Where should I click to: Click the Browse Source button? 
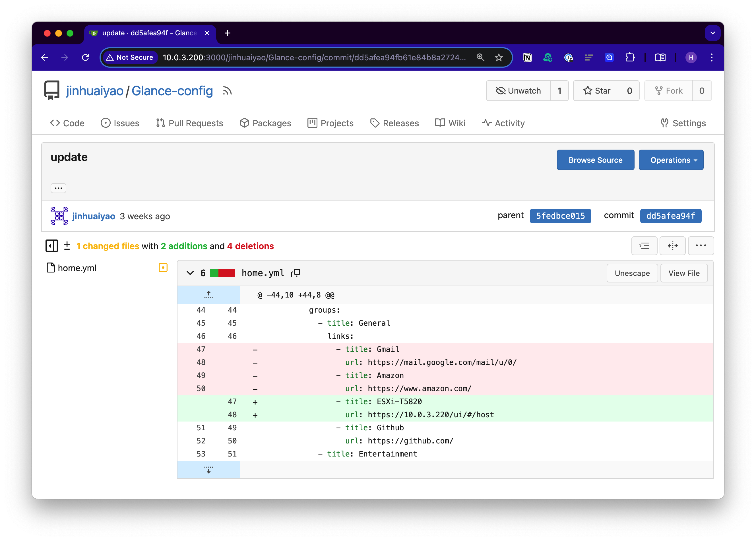click(595, 160)
